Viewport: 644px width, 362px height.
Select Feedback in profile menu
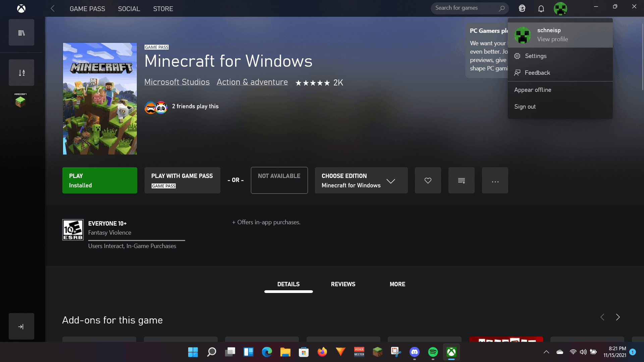(x=560, y=73)
